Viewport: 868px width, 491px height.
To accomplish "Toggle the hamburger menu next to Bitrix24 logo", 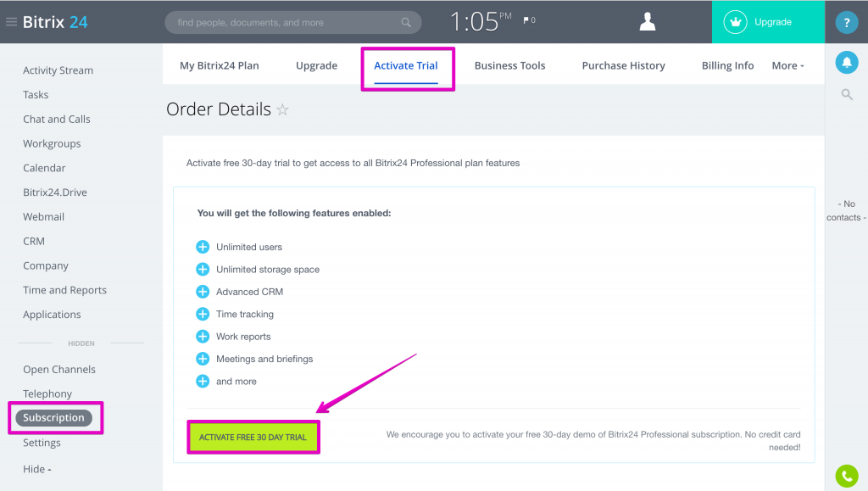I will click(11, 22).
